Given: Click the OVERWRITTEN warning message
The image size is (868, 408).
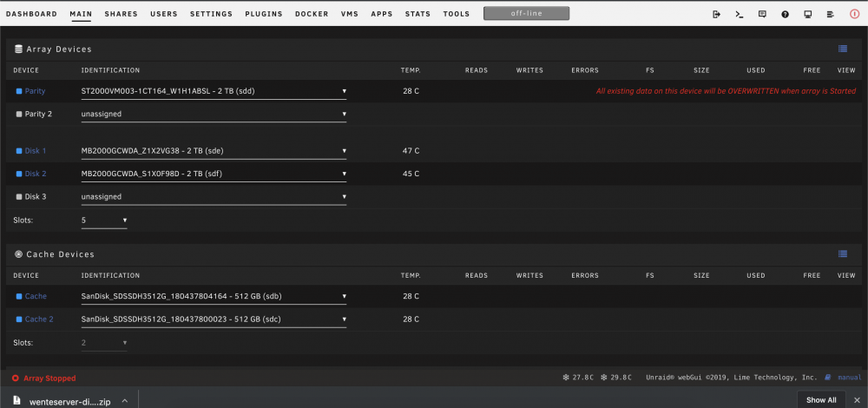Looking at the screenshot, I should tap(726, 91).
